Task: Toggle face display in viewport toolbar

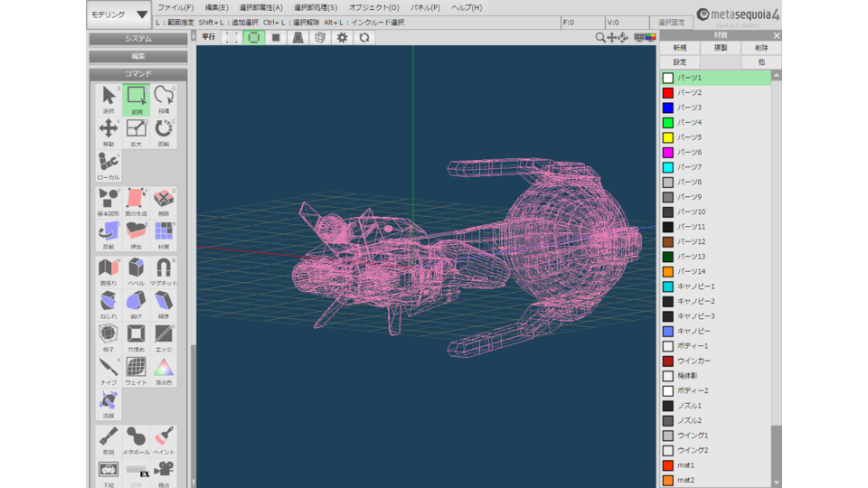Action: (x=276, y=38)
